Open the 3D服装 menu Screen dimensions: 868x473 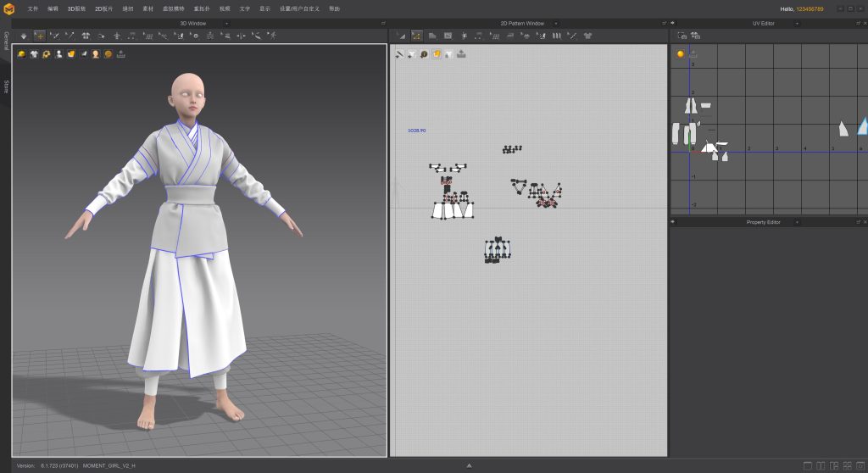pos(76,8)
